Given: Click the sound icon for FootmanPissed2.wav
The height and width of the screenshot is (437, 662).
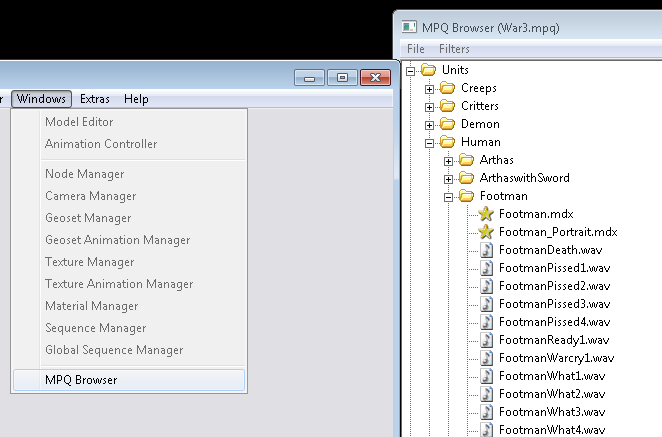Looking at the screenshot, I should (487, 286).
